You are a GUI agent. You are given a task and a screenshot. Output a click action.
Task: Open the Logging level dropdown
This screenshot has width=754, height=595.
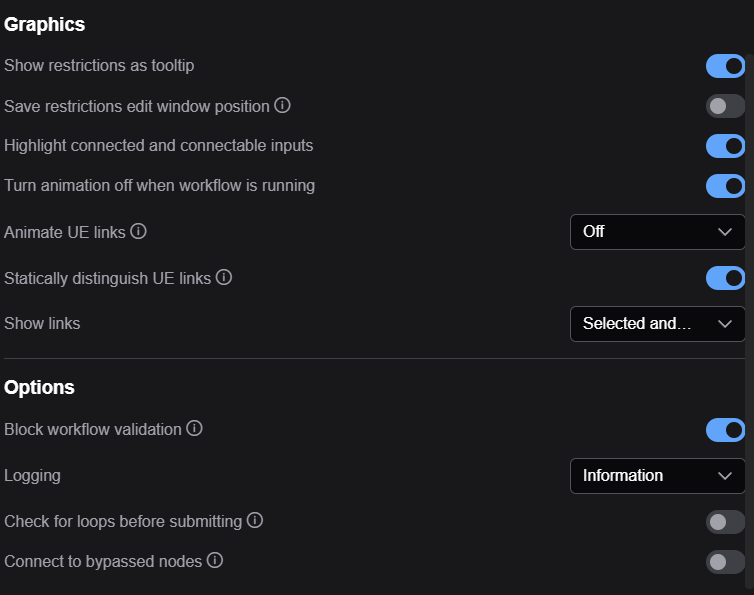point(657,476)
